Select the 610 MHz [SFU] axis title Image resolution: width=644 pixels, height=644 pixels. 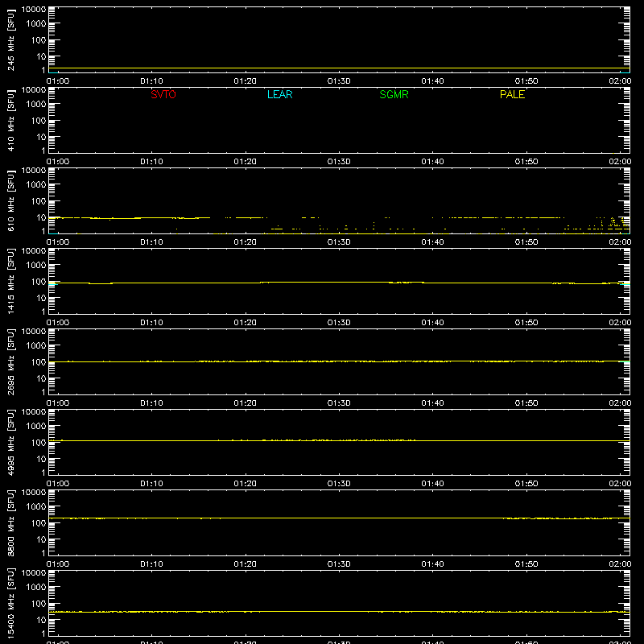[x=10, y=201]
